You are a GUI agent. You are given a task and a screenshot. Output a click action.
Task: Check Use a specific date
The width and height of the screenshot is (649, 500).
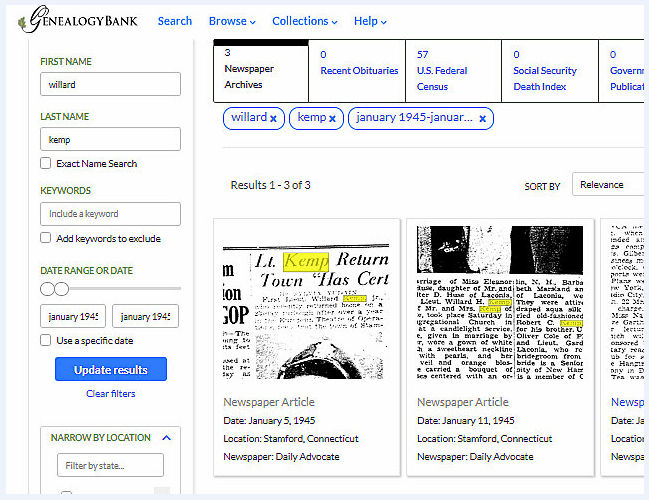pos(46,340)
